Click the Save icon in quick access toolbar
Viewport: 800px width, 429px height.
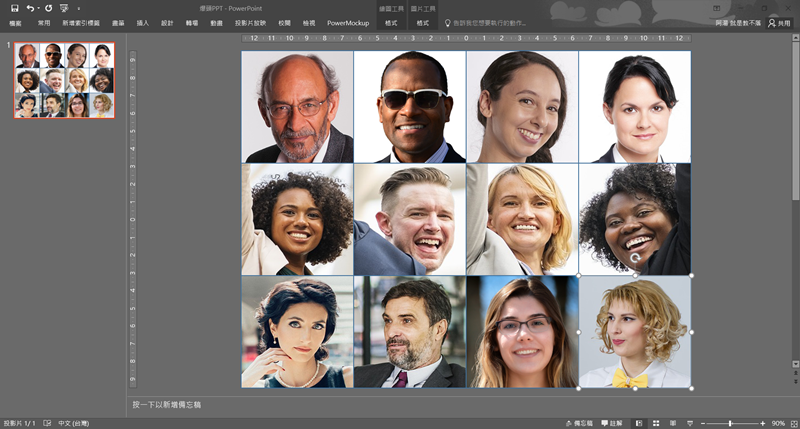click(14, 8)
